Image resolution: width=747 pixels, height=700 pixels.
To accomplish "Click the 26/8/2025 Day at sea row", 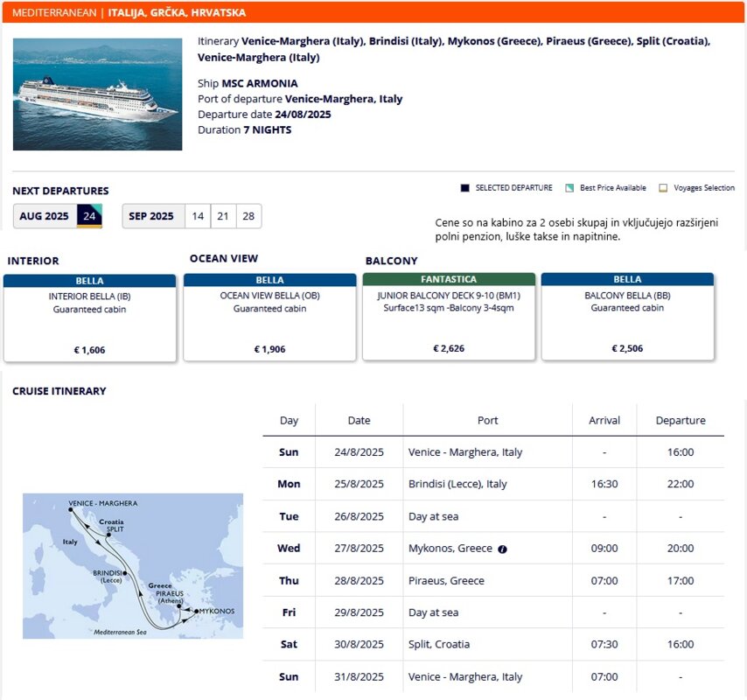I will [x=493, y=516].
